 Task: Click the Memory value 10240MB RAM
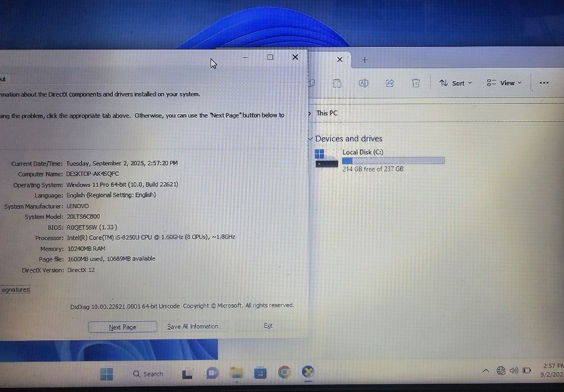coord(86,248)
